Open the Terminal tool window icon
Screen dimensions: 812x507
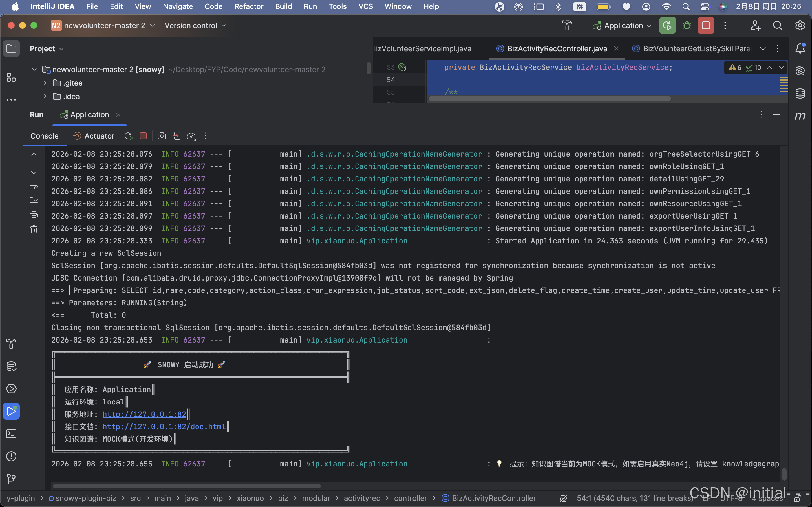click(x=11, y=433)
